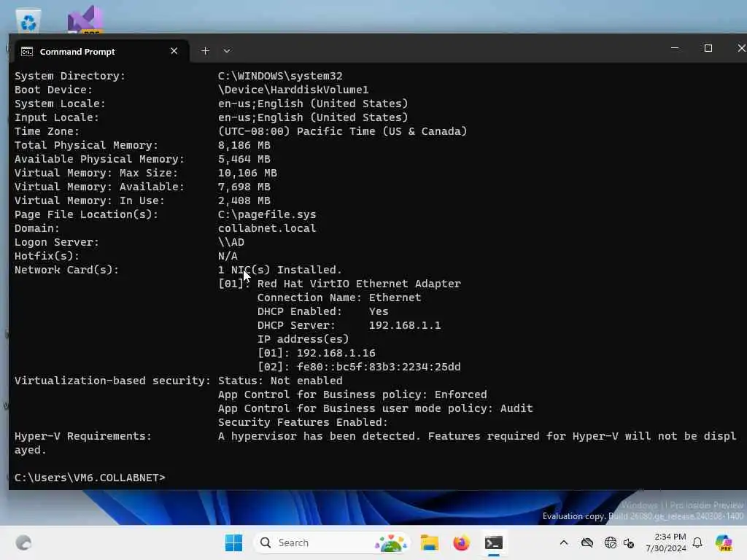The image size is (747, 560).
Task: Click the Boot Device value \Device\HarddiskVolume1
Action: coord(293,90)
